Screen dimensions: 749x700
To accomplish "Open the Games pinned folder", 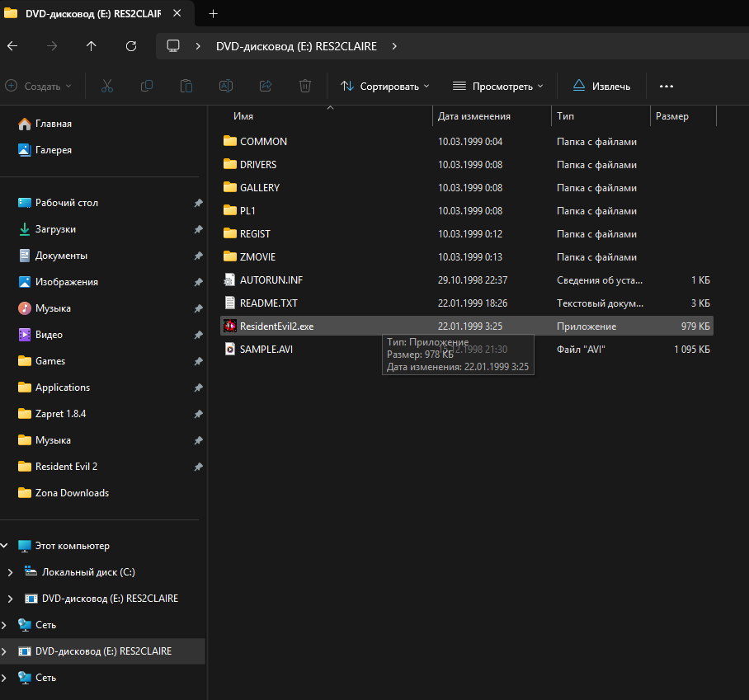I will pyautogui.click(x=41, y=361).
